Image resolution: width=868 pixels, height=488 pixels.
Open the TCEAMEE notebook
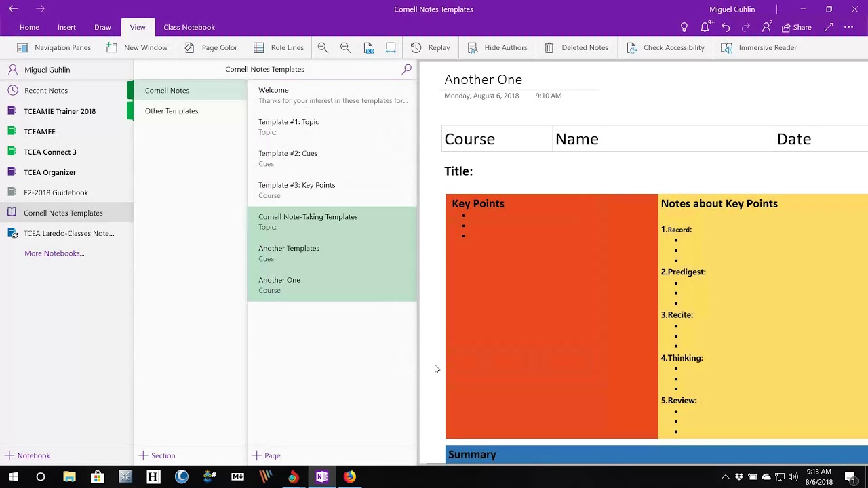66,131
